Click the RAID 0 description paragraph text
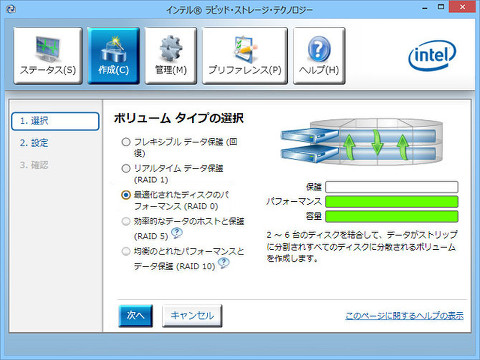The width and height of the screenshot is (480, 360). (361, 247)
